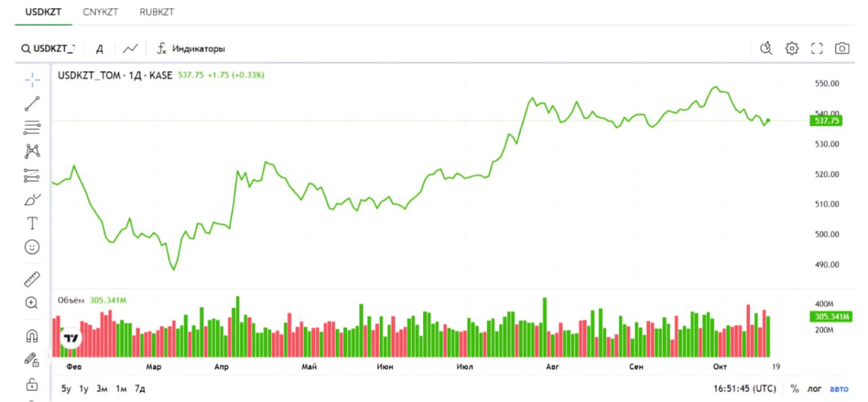Select the text annotation tool

click(x=32, y=223)
